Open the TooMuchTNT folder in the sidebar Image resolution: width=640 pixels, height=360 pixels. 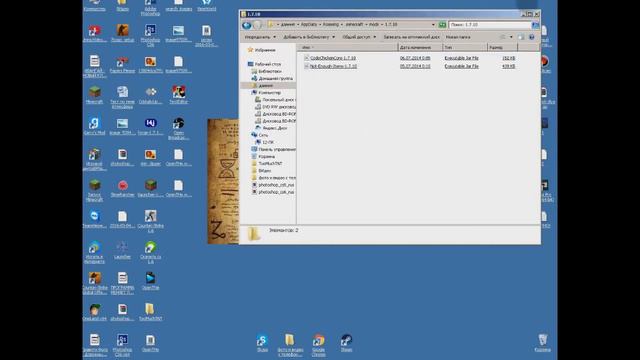[267, 164]
